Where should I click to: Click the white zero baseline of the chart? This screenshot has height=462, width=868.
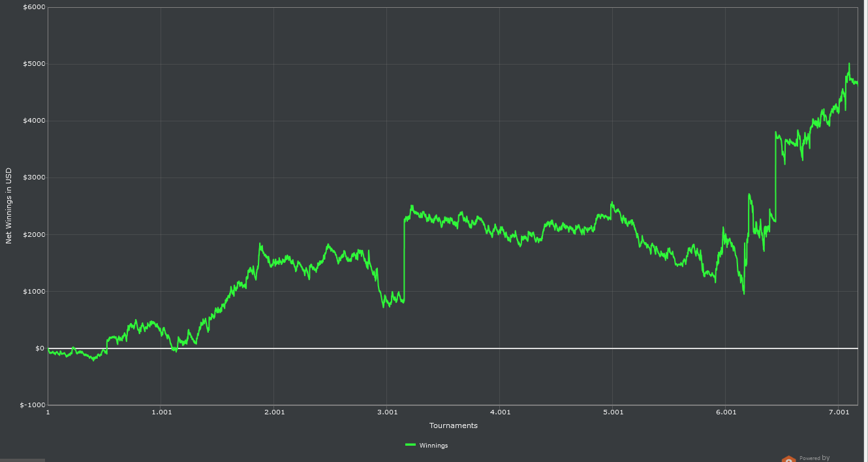(453, 348)
